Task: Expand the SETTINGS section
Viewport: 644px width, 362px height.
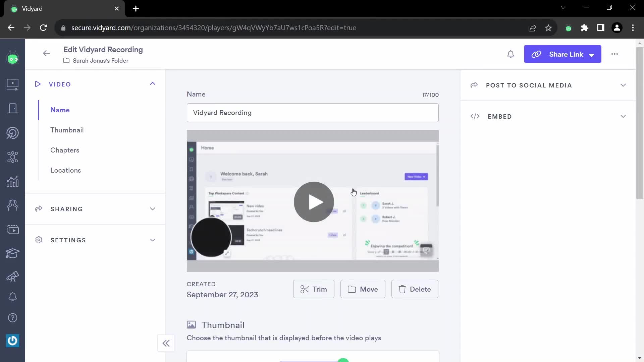Action: [x=153, y=240]
